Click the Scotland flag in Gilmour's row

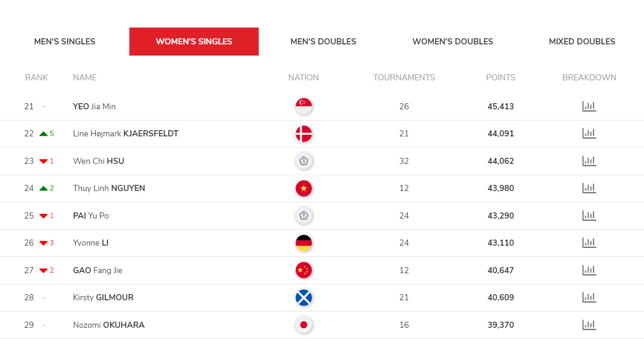pyautogui.click(x=304, y=297)
